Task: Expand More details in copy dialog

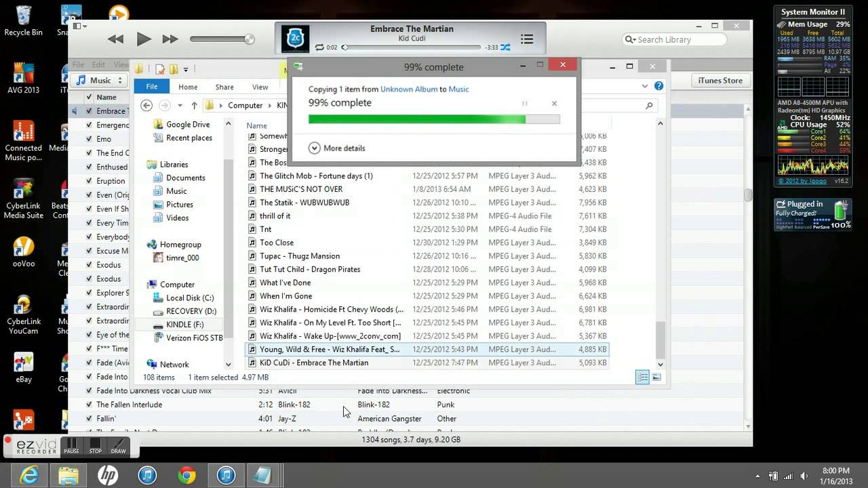Action: pyautogui.click(x=337, y=148)
